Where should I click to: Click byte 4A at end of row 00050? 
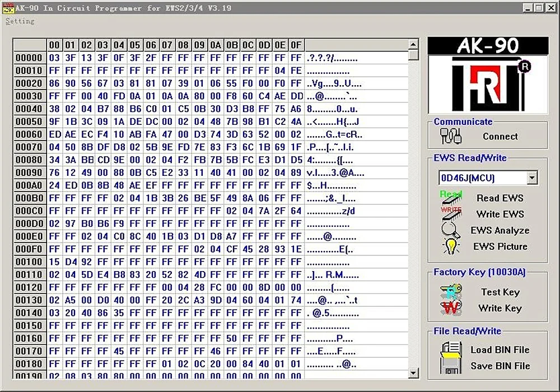(296, 122)
